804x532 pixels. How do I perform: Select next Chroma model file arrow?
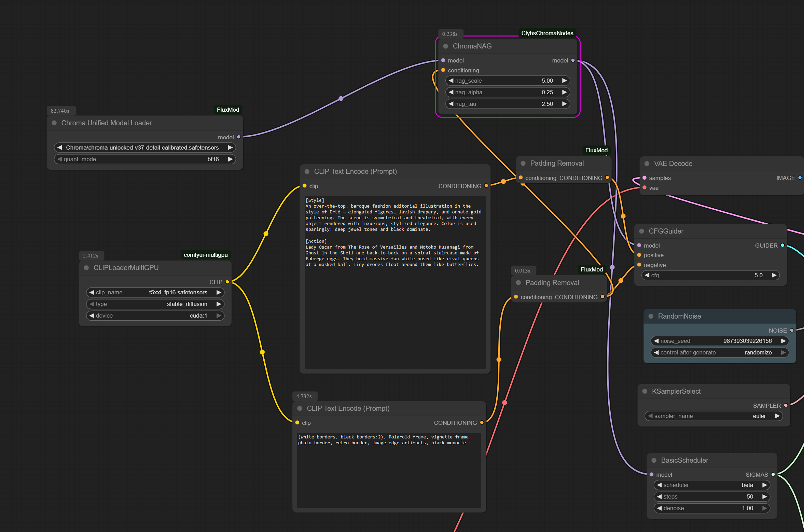click(x=230, y=148)
